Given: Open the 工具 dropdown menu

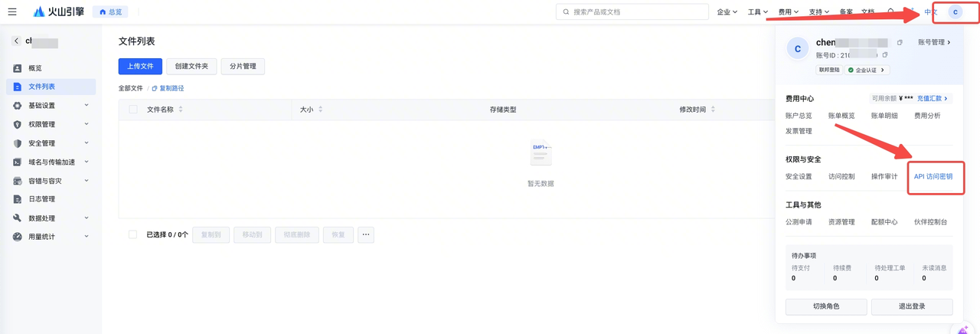Looking at the screenshot, I should (x=758, y=12).
